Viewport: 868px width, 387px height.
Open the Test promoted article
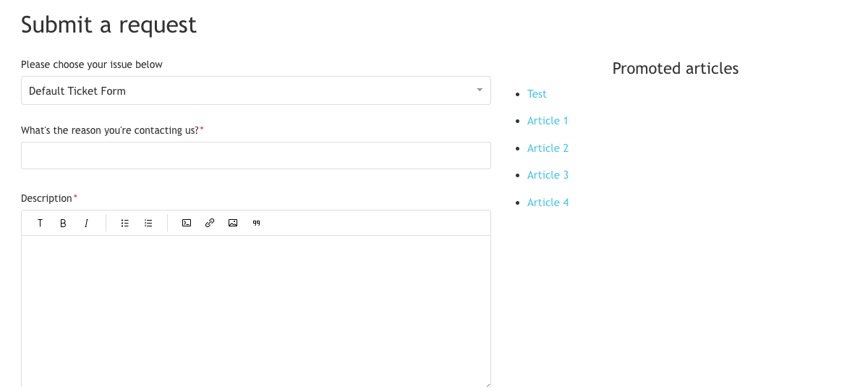point(537,94)
